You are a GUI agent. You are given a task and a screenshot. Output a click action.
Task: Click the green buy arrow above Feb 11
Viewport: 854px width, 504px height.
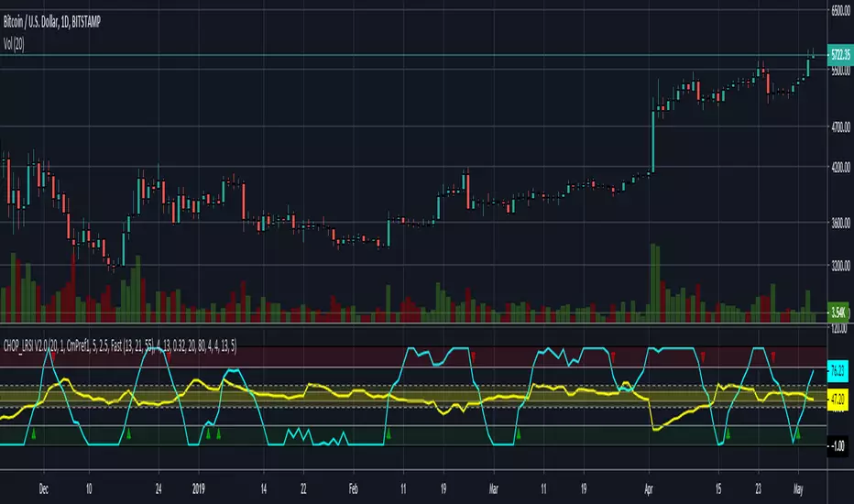(x=389, y=433)
